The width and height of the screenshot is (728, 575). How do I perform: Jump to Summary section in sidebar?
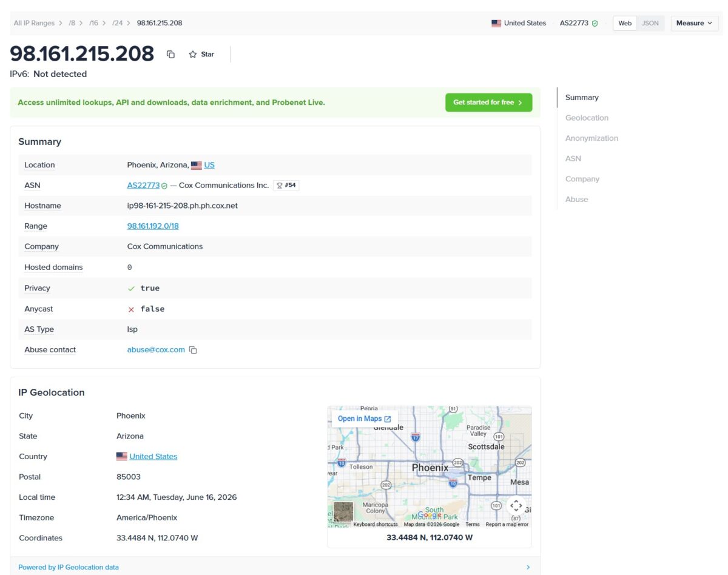(582, 98)
